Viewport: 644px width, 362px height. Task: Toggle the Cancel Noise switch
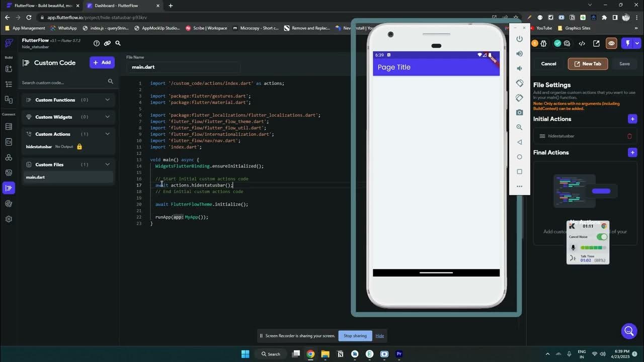pos(601,237)
